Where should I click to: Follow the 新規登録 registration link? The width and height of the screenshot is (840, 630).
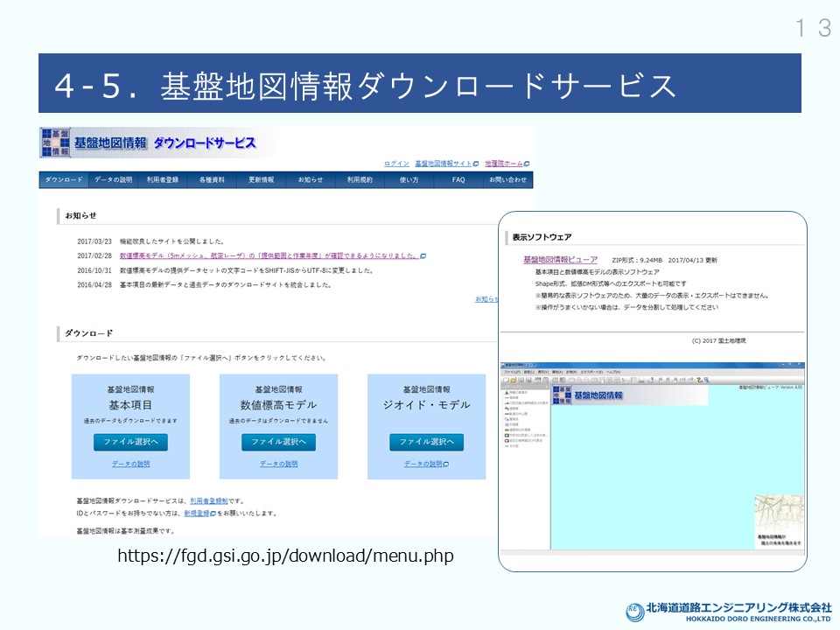[196, 514]
